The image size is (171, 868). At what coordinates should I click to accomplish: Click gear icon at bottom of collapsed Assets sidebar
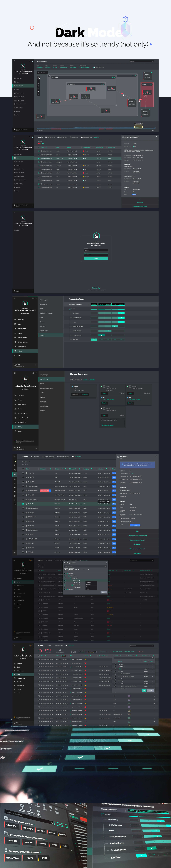coord(14,553)
